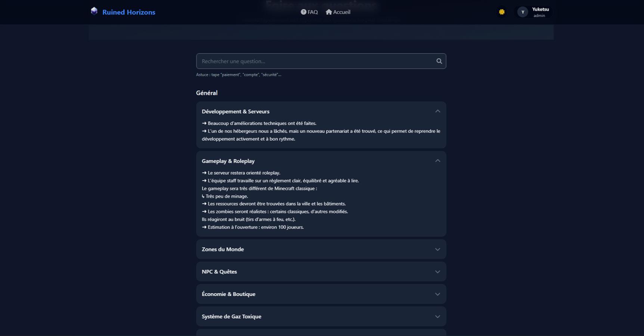Click the FAQ question mark icon
This screenshot has height=336, width=644.
tap(303, 12)
